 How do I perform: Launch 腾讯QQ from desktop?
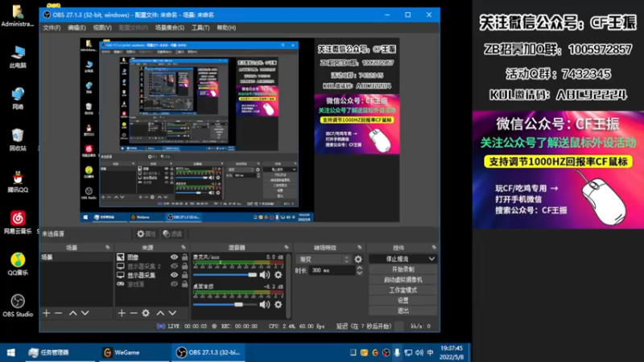click(x=18, y=181)
